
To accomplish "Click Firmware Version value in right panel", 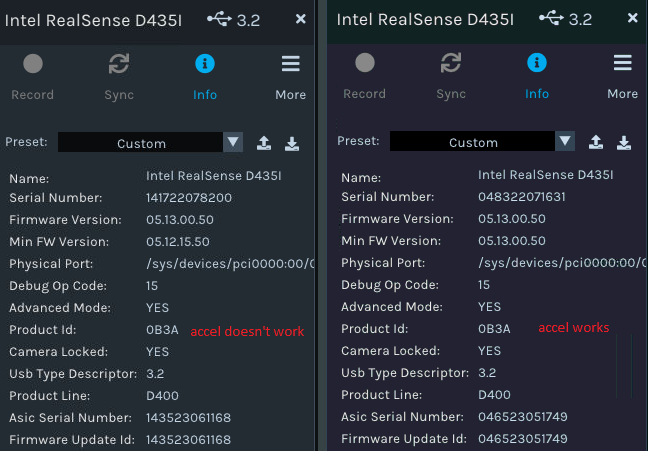I will [x=512, y=219].
